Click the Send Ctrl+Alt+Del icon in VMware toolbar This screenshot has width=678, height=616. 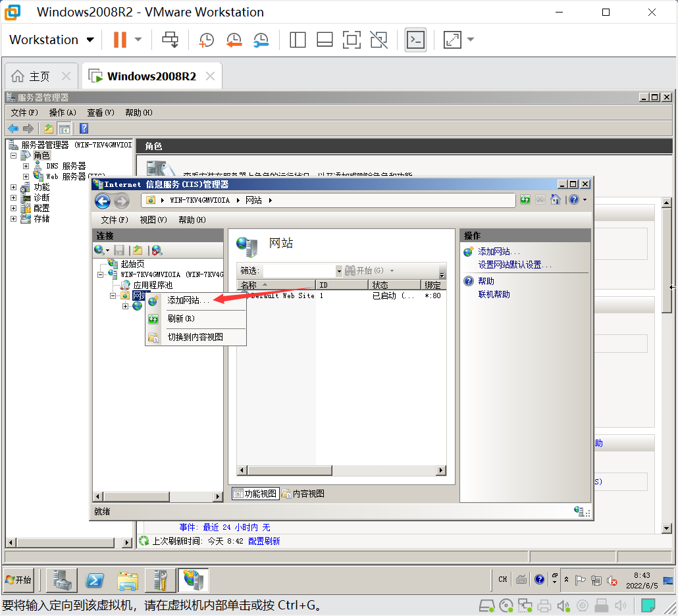170,39
